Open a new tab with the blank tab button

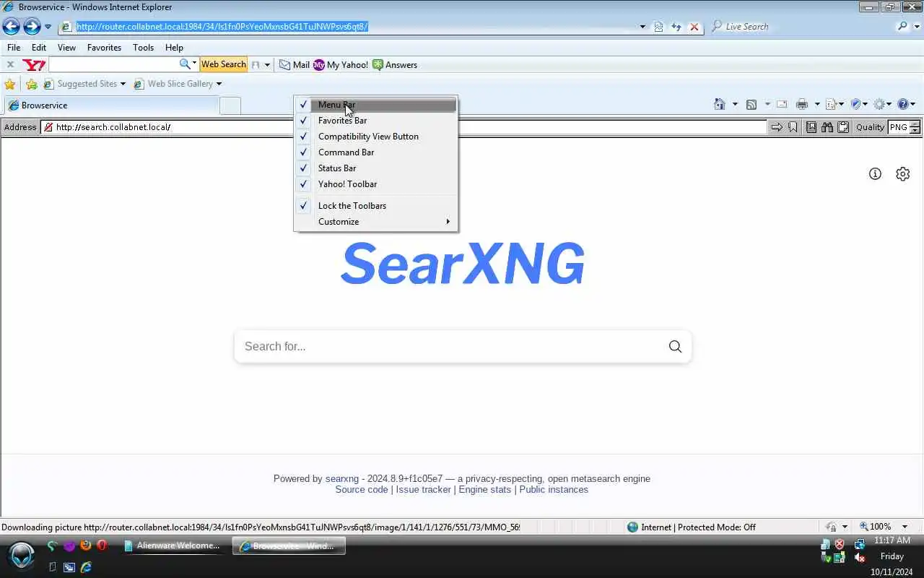point(230,105)
